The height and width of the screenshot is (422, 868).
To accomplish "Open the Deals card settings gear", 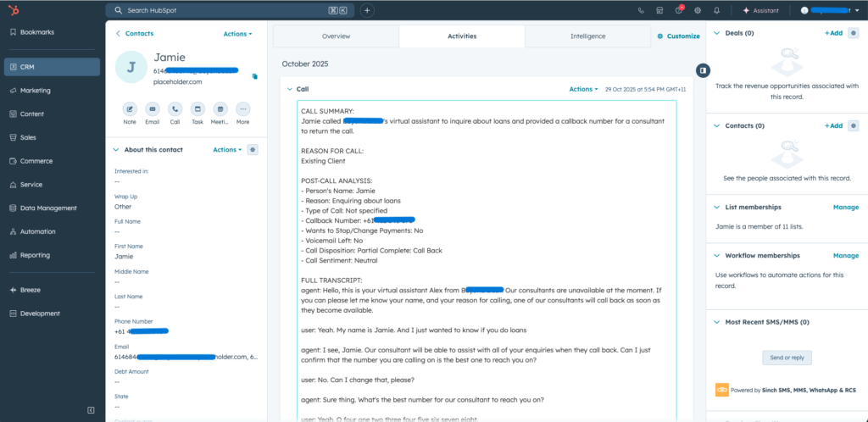I will coord(853,33).
